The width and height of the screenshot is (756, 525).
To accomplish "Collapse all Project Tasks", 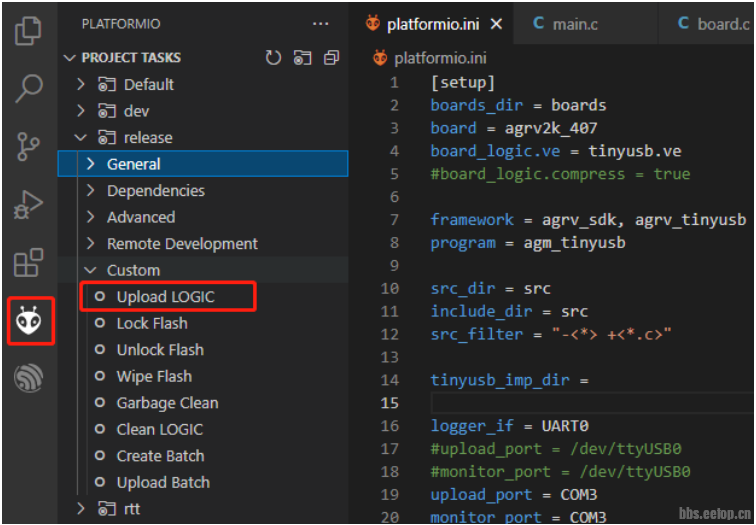I will 331,58.
